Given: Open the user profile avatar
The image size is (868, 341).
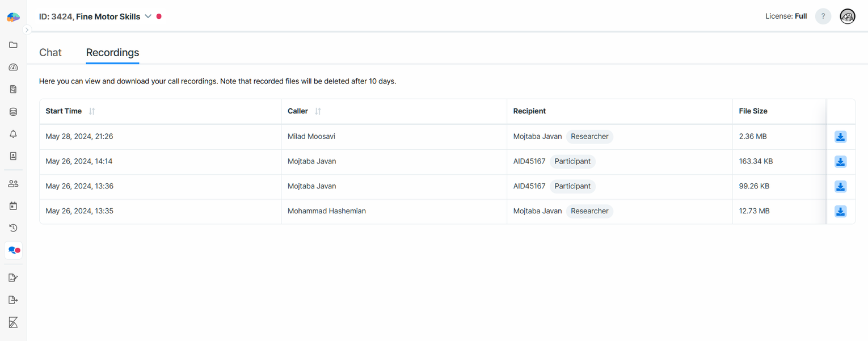Looking at the screenshot, I should (847, 16).
